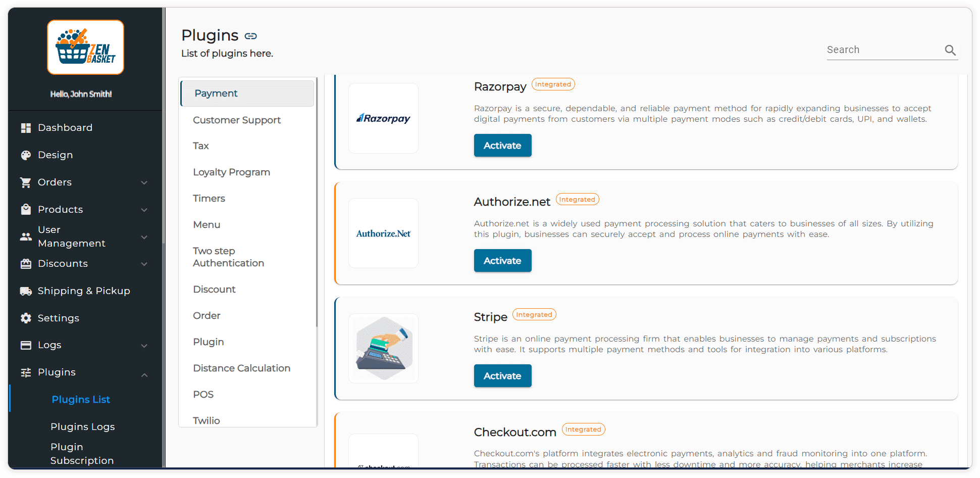Select the Tax category
The image size is (980, 478).
[201, 146]
